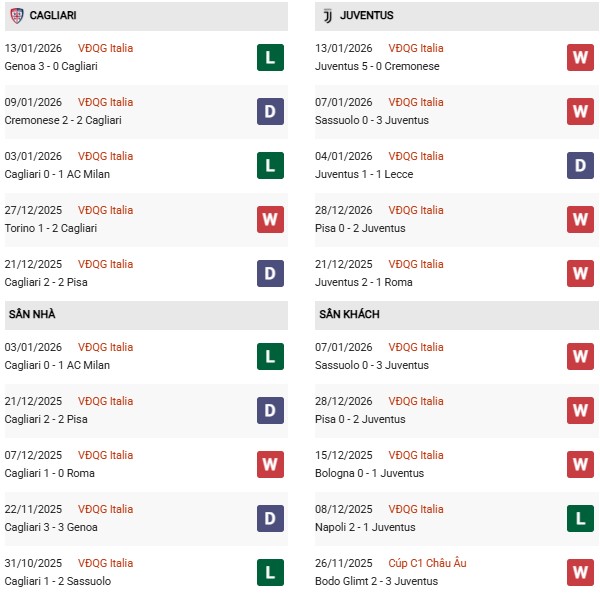Open the Juventus 2 - 1 Roma match
The image size is (600, 595).
(363, 282)
